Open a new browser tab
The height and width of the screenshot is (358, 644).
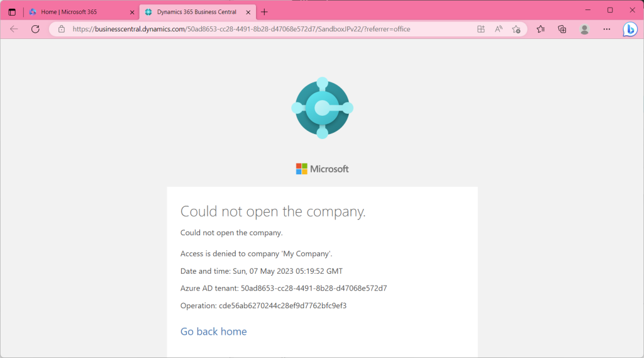tap(264, 12)
